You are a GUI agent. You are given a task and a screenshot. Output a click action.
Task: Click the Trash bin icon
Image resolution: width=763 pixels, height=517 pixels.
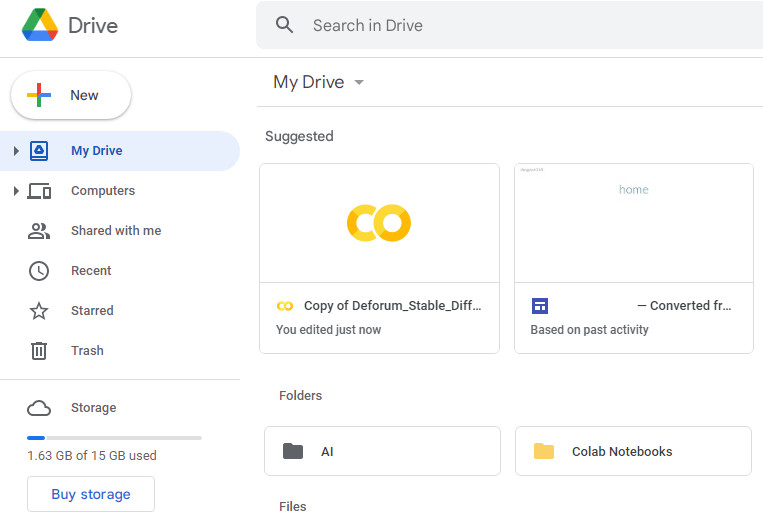click(x=39, y=351)
